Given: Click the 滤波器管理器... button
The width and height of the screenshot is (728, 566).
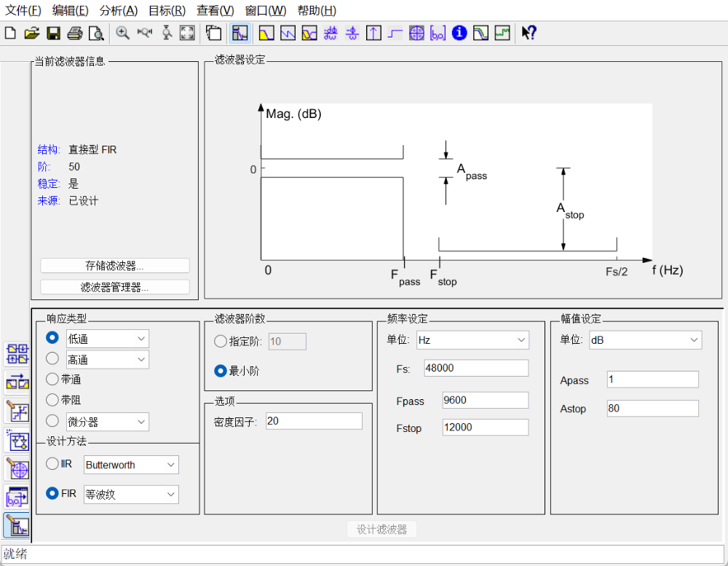Looking at the screenshot, I should click(x=115, y=287).
